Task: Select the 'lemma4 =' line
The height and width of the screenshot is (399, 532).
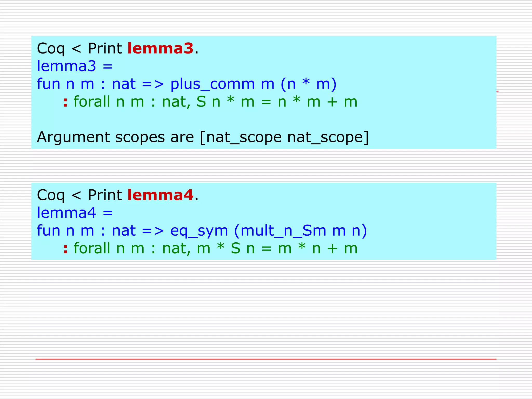Action: pos(75,212)
